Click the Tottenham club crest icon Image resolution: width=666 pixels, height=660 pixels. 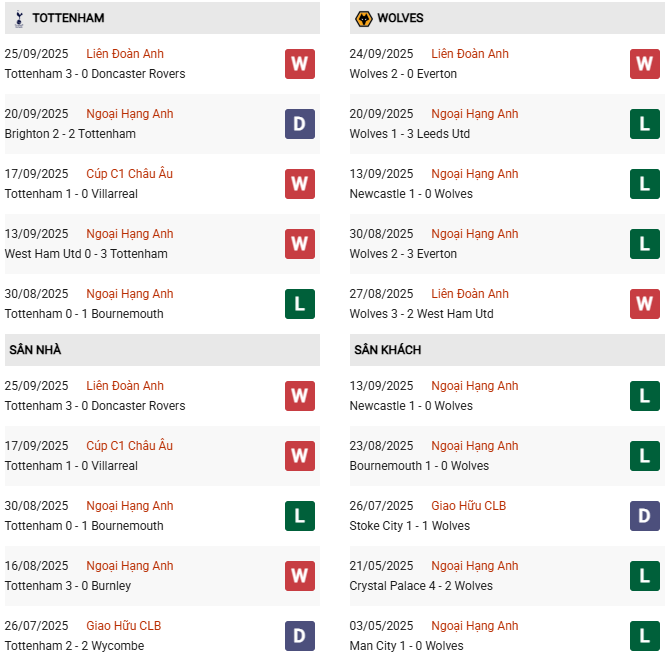pyautogui.click(x=19, y=18)
